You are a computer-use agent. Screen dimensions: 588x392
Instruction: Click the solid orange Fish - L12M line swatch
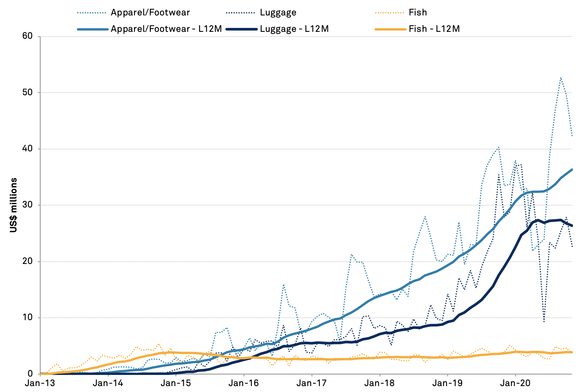(390, 29)
